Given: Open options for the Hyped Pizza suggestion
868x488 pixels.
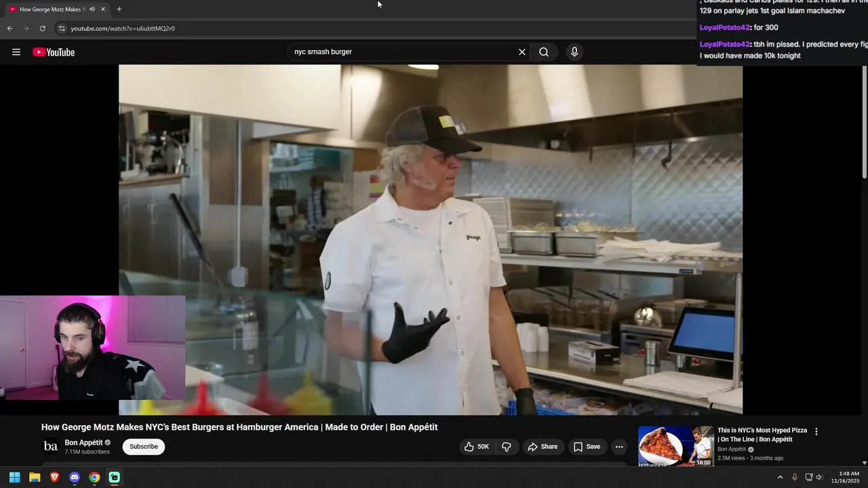Looking at the screenshot, I should 816,432.
